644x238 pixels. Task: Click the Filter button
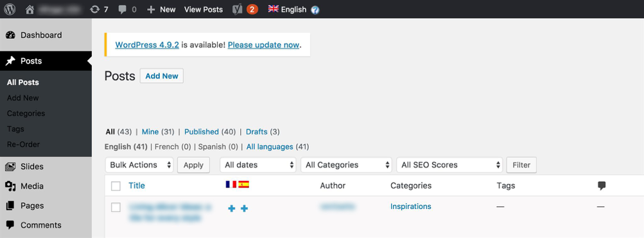pos(521,165)
